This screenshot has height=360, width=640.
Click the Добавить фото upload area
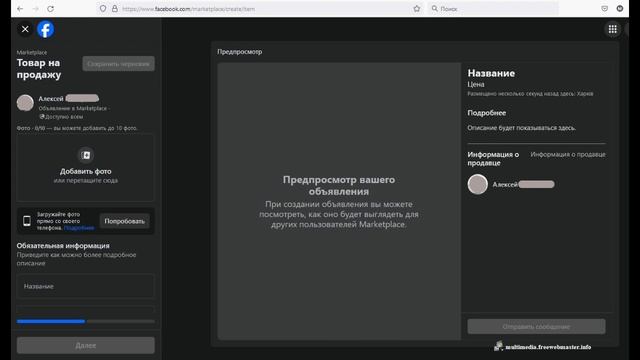(86, 167)
